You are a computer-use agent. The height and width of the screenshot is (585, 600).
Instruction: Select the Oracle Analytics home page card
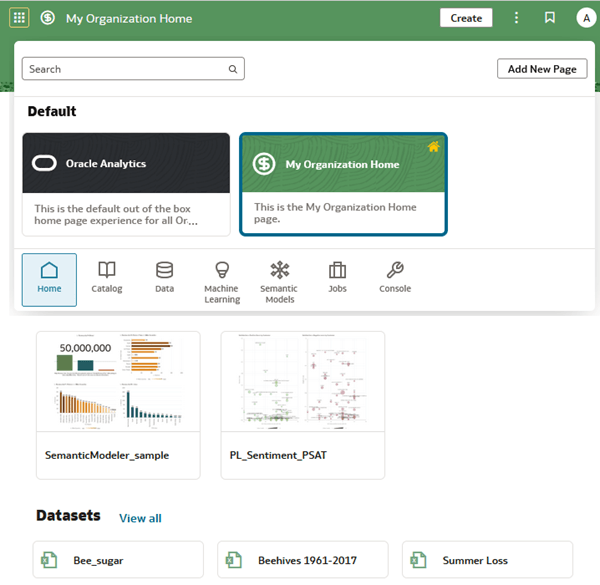(126, 184)
